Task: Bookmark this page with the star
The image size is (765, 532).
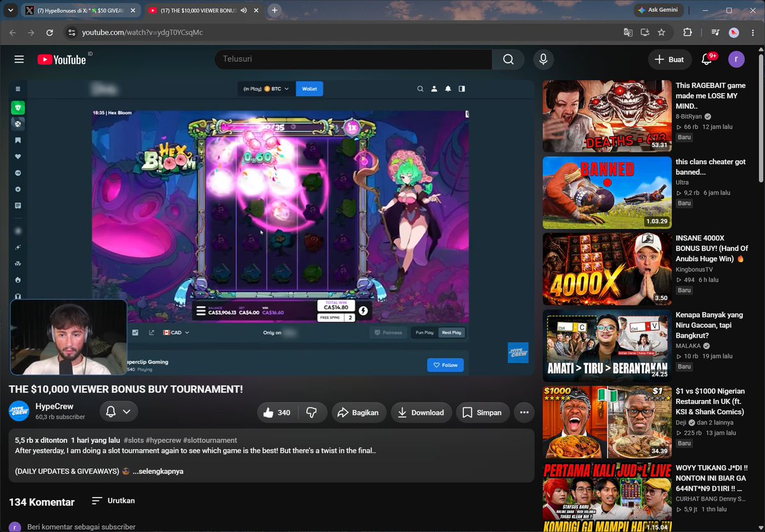Action: coord(662,32)
